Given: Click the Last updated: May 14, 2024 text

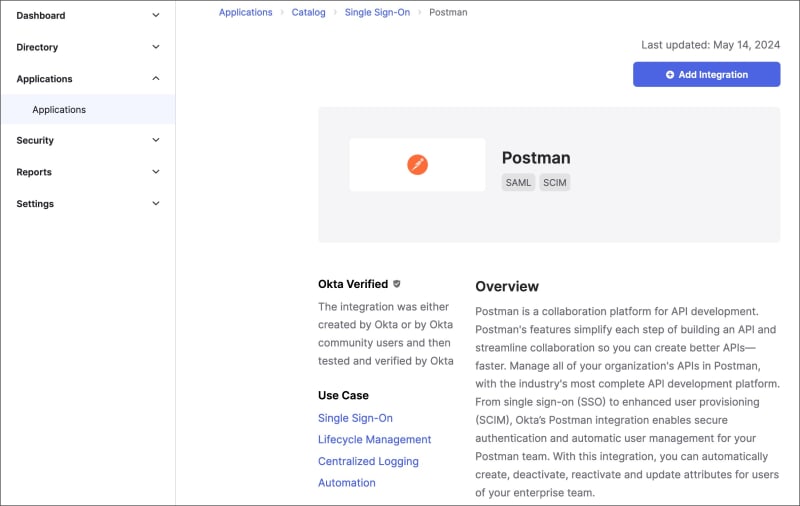Looking at the screenshot, I should [x=710, y=45].
